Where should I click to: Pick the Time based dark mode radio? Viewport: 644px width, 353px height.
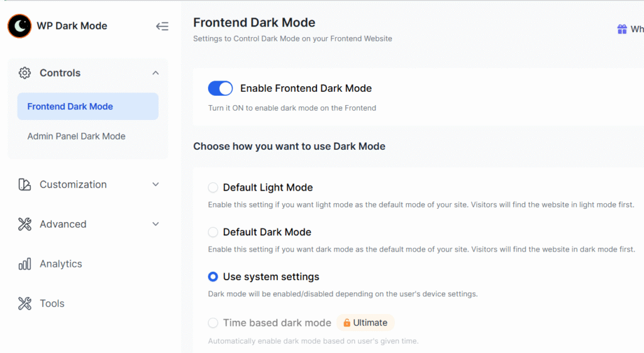click(213, 323)
